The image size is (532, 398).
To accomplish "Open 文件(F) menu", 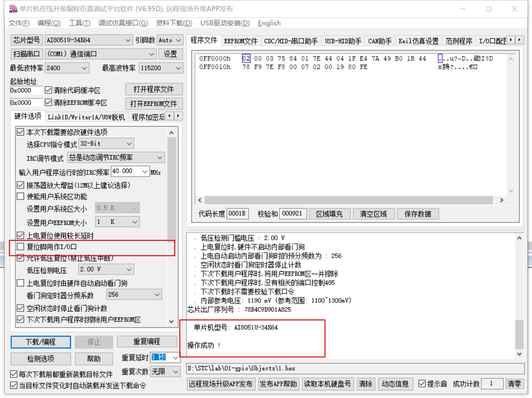I will pos(19,23).
